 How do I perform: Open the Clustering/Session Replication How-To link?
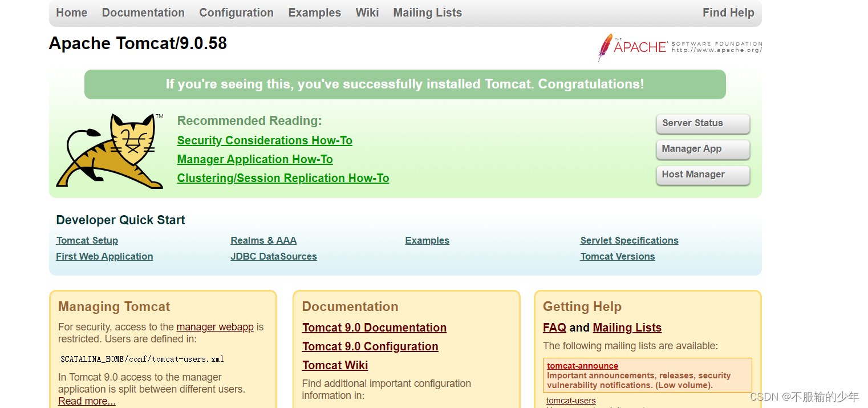click(x=283, y=178)
